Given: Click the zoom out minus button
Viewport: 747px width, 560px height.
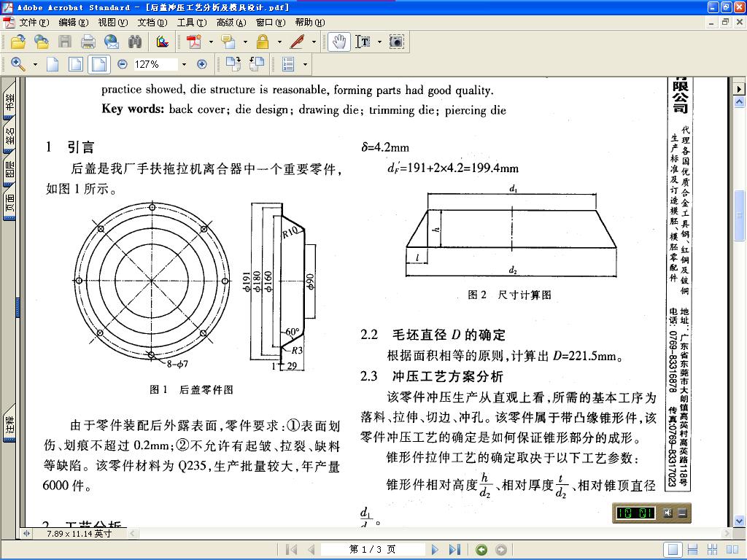Looking at the screenshot, I should pyautogui.click(x=123, y=64).
